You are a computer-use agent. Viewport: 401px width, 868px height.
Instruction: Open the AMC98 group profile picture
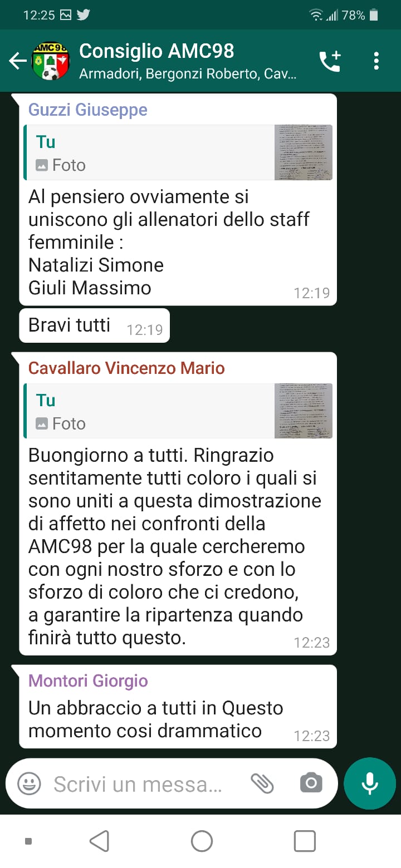point(51,61)
